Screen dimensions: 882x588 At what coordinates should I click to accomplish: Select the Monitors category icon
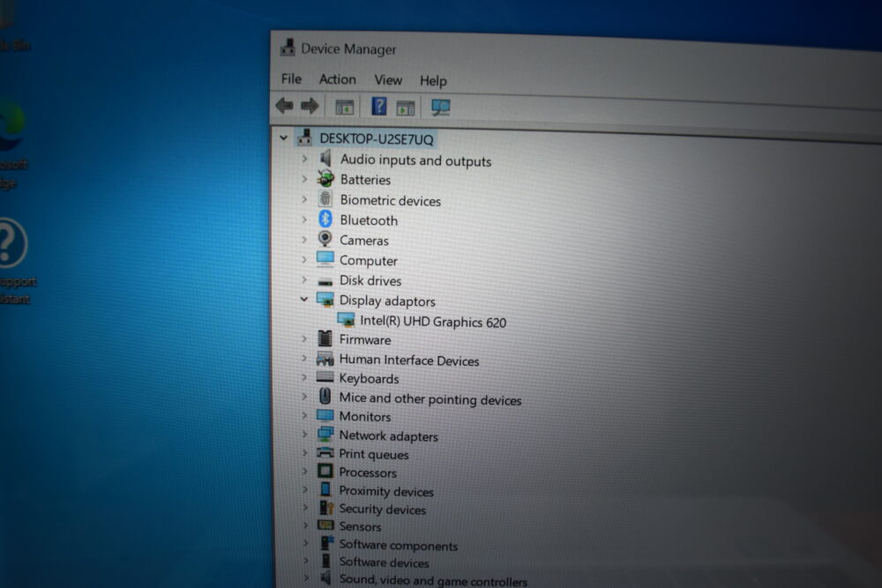tap(325, 415)
